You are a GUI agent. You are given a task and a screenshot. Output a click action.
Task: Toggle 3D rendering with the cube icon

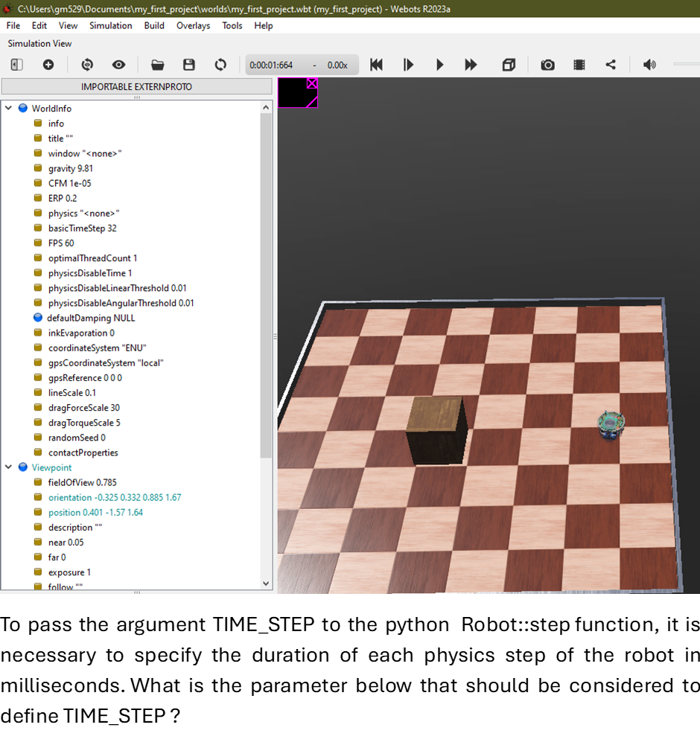[x=509, y=65]
